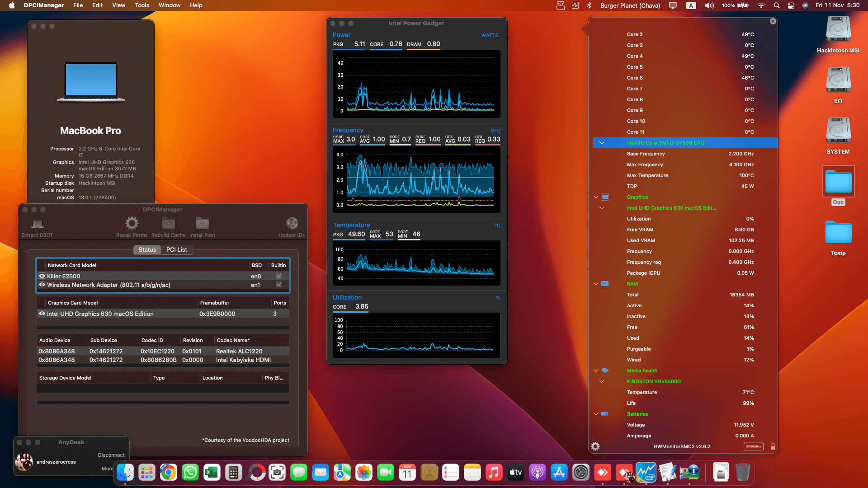Collapse the Intel Core i7-8750H CPU section
The image size is (868, 488).
coord(602,143)
